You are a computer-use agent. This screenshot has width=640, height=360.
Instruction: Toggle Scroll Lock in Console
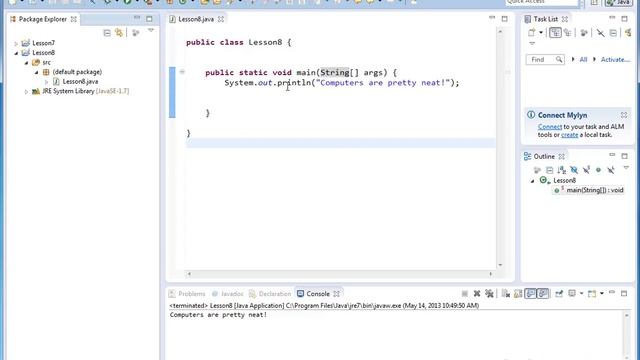518,294
